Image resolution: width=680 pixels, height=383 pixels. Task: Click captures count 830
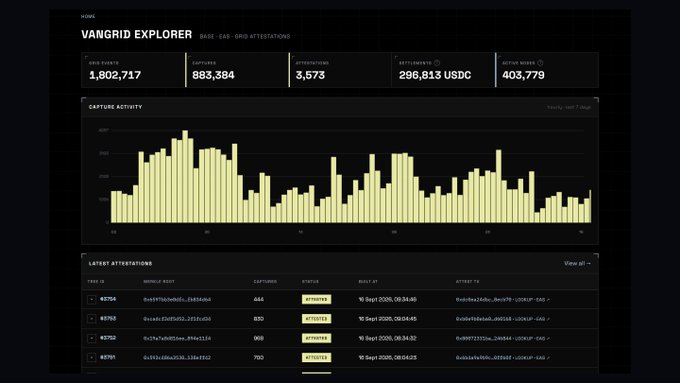258,319
